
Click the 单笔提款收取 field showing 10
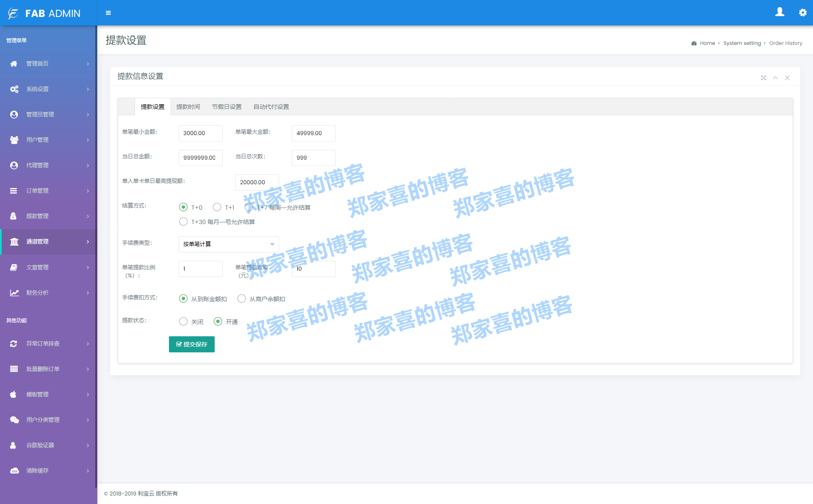314,269
